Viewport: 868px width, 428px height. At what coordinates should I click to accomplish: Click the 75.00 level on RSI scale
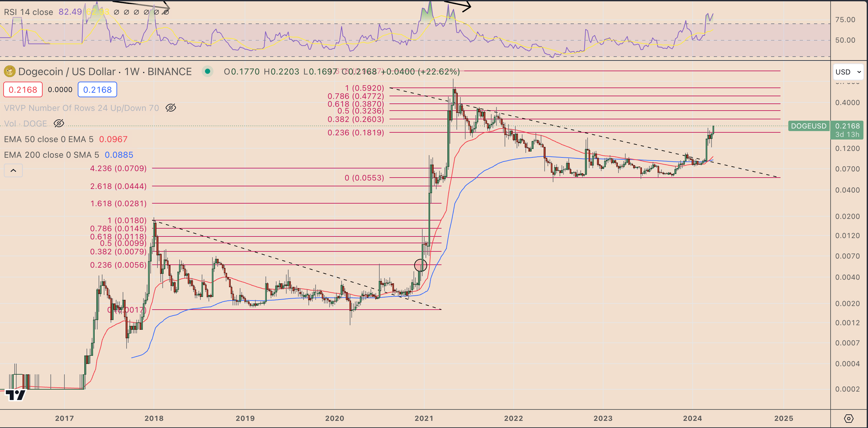(845, 20)
